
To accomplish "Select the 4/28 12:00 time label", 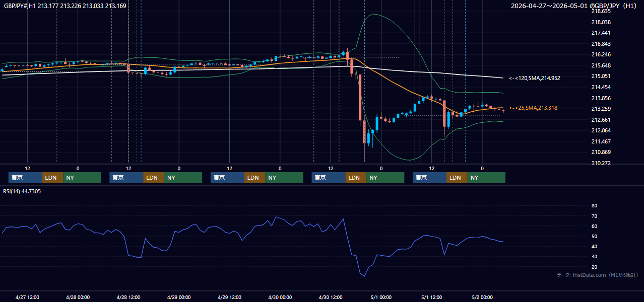I will coord(128,297).
